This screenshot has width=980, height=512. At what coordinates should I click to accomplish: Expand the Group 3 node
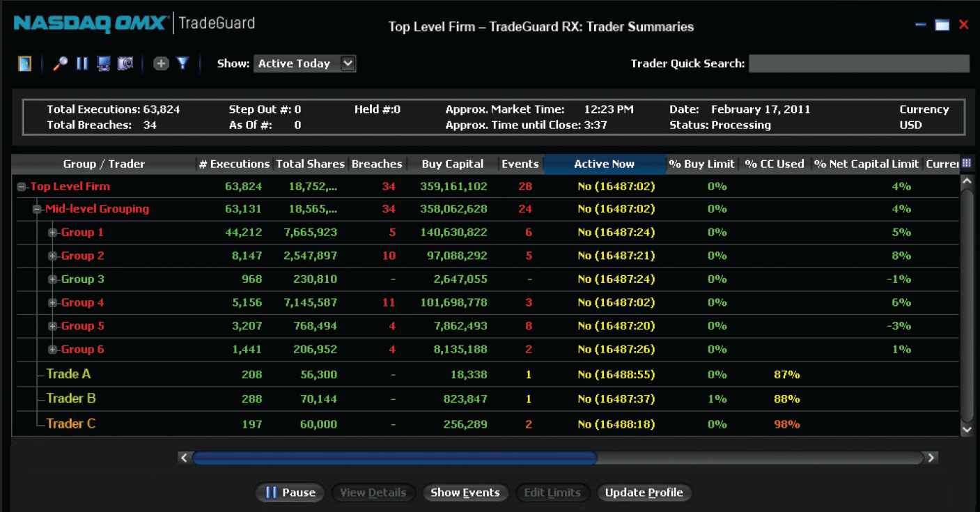[52, 279]
